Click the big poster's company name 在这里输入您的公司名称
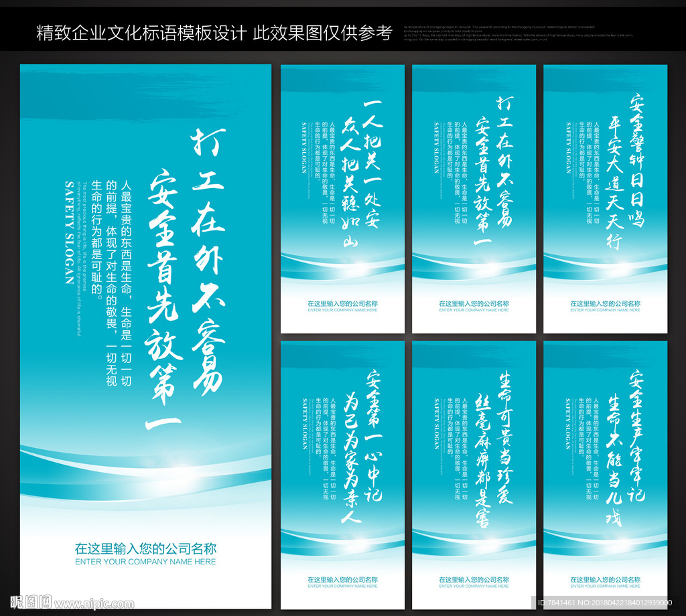 pos(145,548)
